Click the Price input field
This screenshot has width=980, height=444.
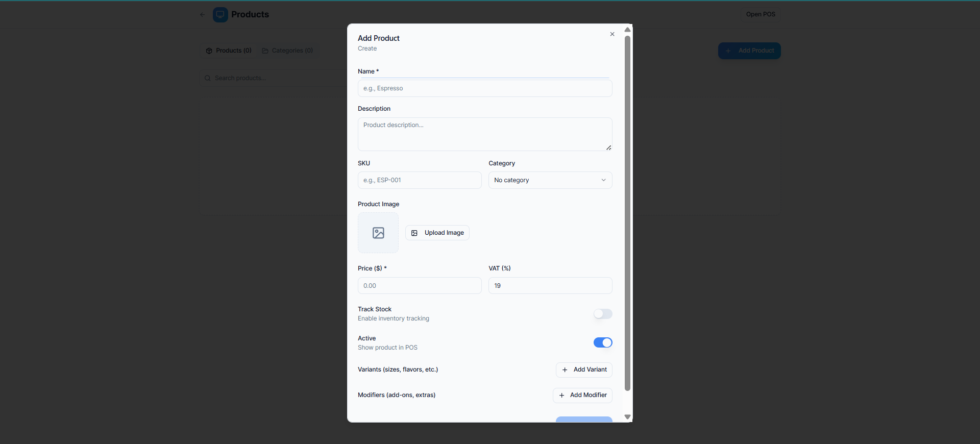tap(420, 286)
